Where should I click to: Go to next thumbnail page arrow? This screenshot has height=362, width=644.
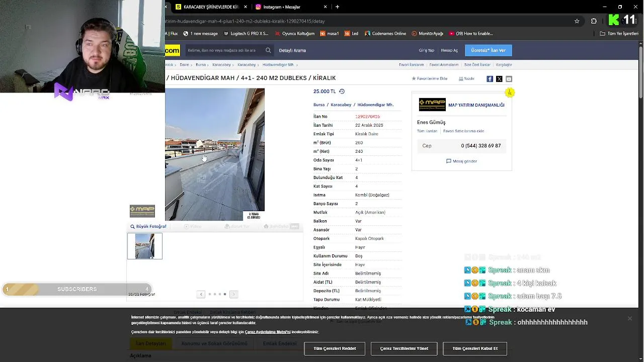233,294
